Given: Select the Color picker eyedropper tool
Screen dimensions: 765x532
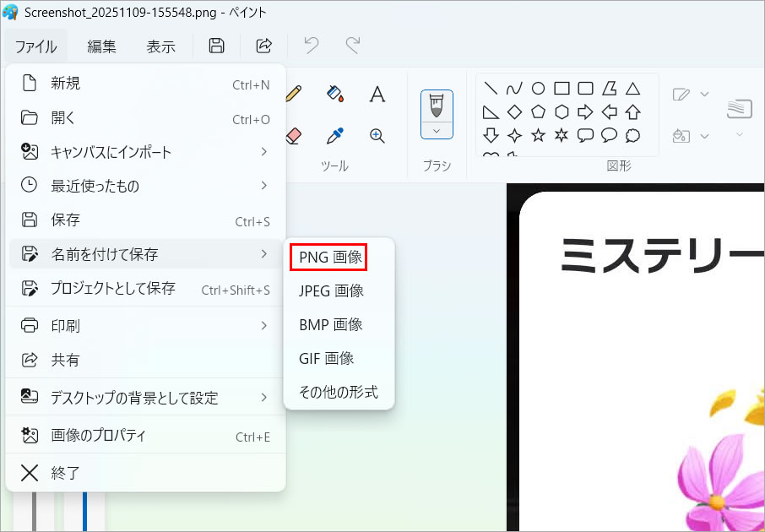Looking at the screenshot, I should pyautogui.click(x=335, y=135).
